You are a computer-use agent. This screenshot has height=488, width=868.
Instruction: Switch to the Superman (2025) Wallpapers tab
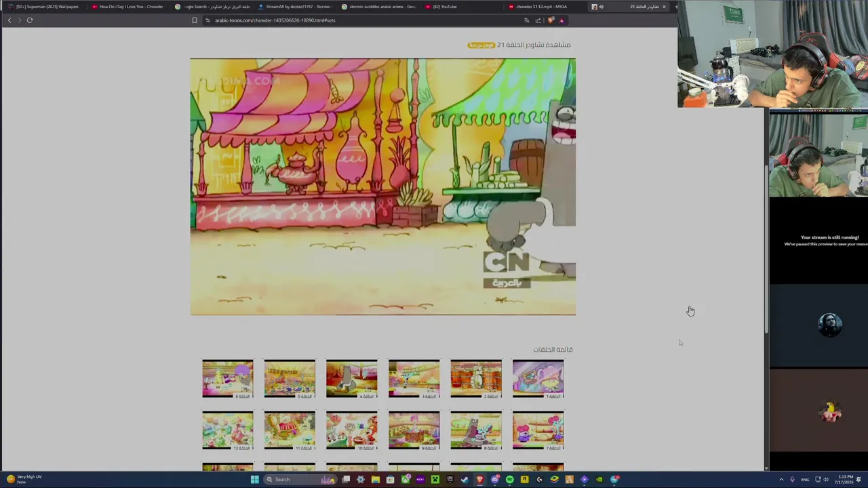43,7
